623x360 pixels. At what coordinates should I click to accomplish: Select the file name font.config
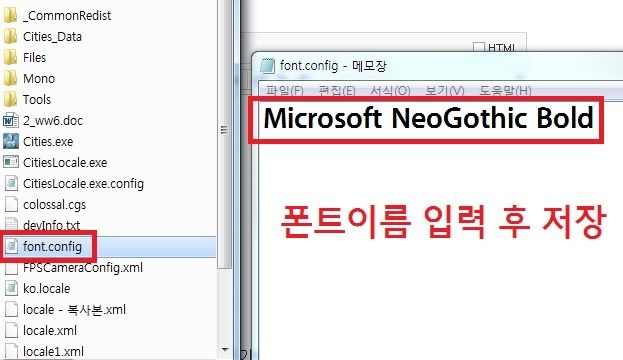52,247
